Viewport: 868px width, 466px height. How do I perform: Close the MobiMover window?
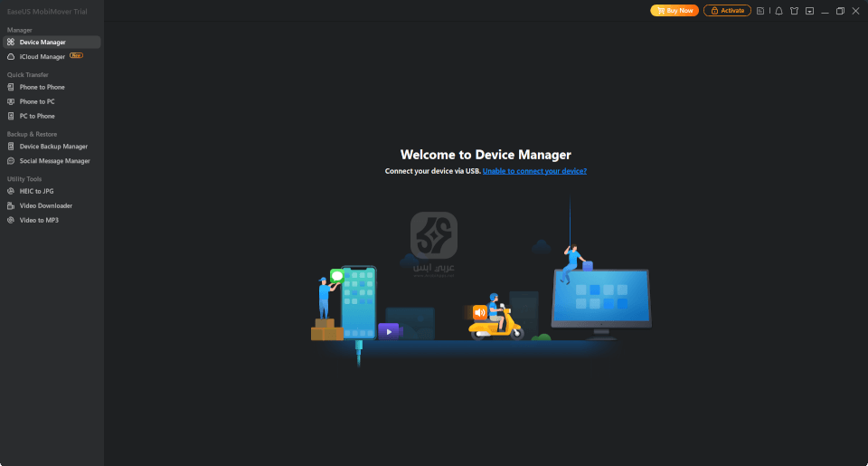coord(855,11)
